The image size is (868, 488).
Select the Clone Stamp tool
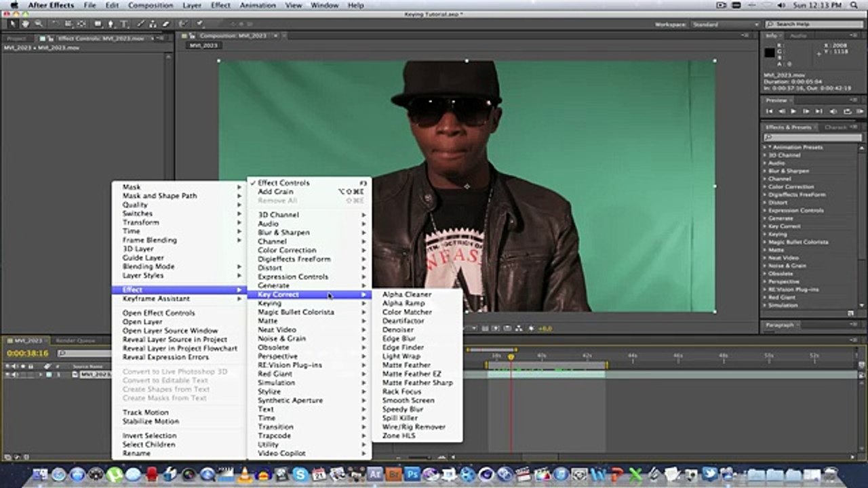pos(153,24)
